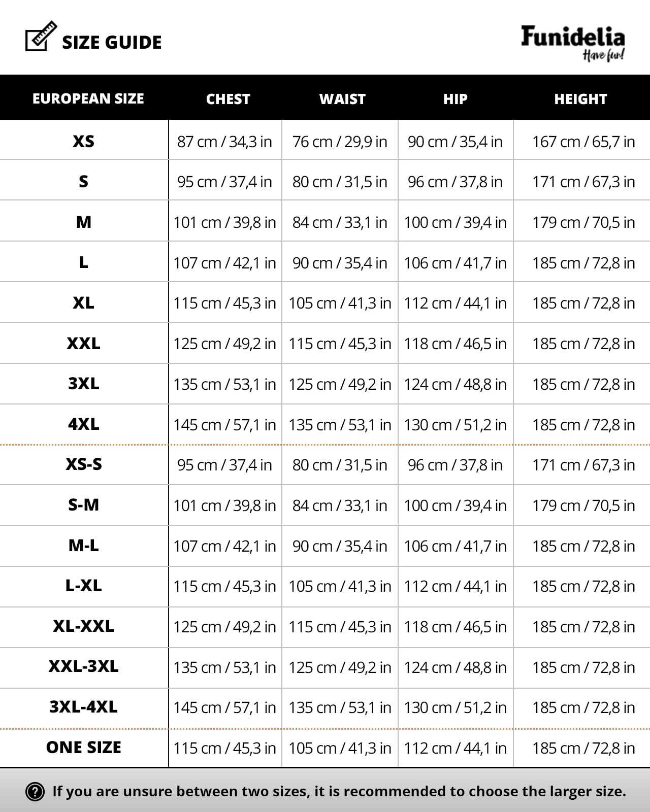Screen dimensions: 650x812
Task: Click the M size row label
Action: coord(84,222)
